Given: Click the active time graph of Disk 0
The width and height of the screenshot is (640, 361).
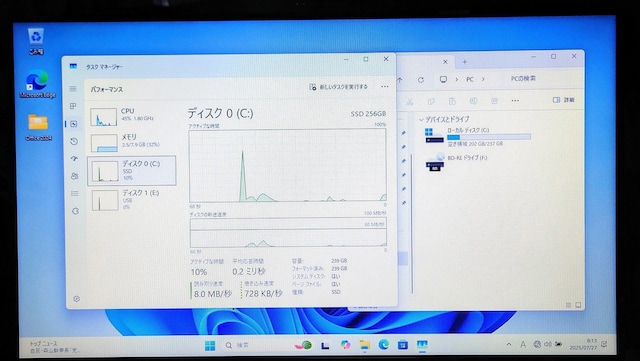Looking at the screenshot, I should pyautogui.click(x=287, y=165).
